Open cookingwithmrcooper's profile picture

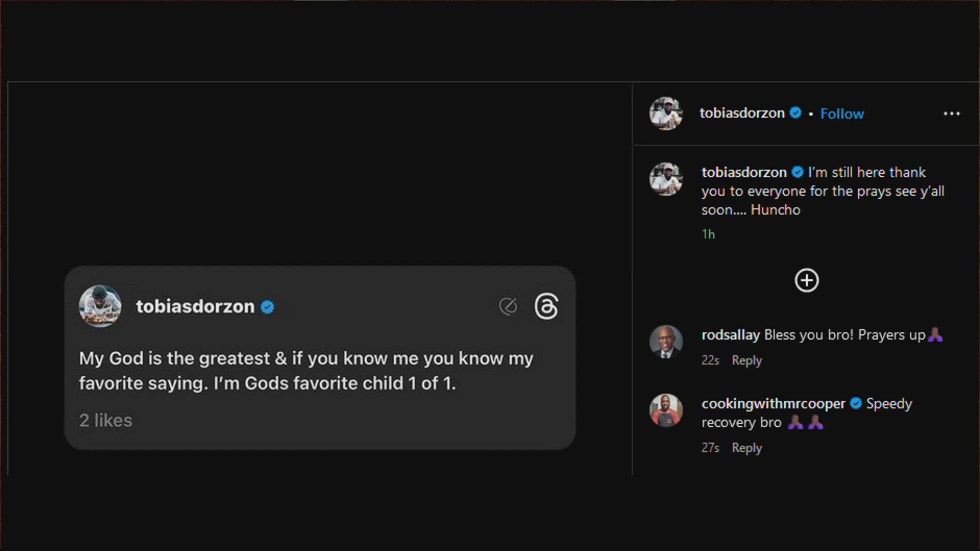[x=666, y=410]
